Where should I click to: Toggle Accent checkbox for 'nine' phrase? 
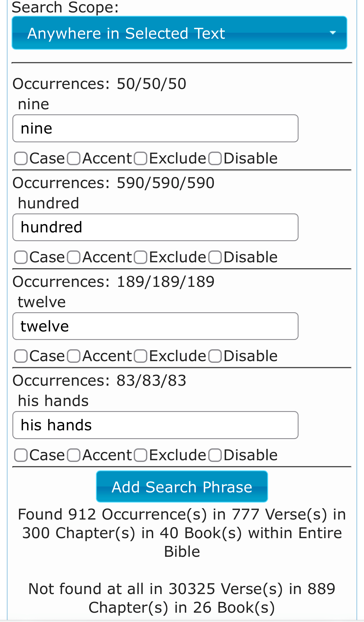pyautogui.click(x=74, y=158)
